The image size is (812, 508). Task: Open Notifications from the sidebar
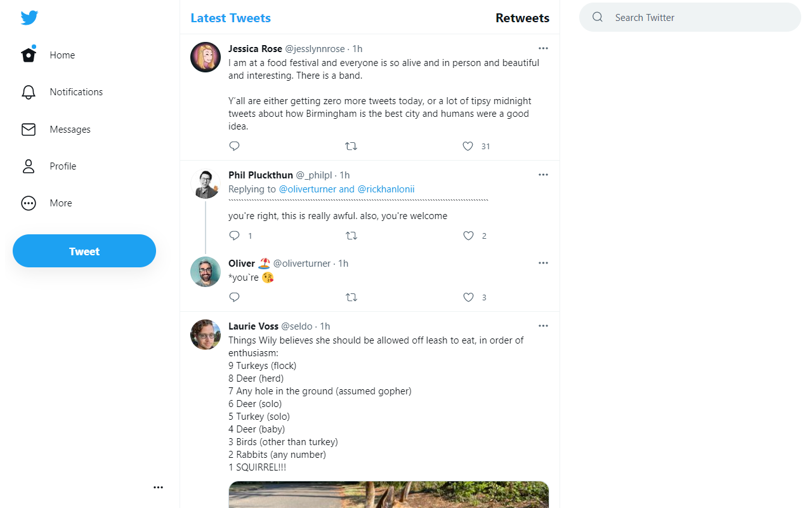coord(29,92)
